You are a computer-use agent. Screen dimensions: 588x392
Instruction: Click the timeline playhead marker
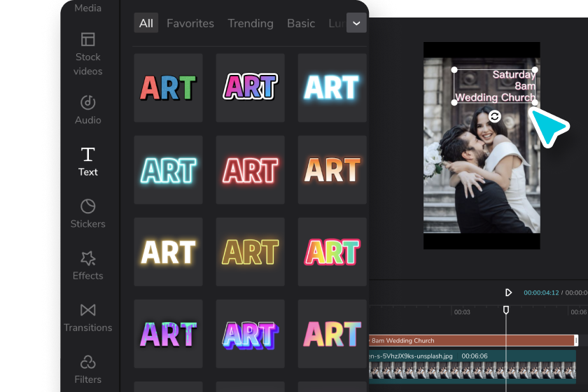click(x=506, y=310)
